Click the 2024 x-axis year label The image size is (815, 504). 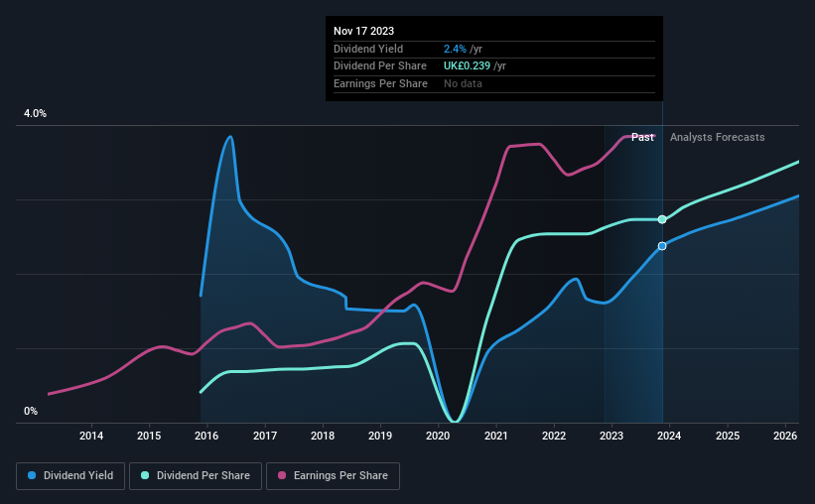point(669,436)
